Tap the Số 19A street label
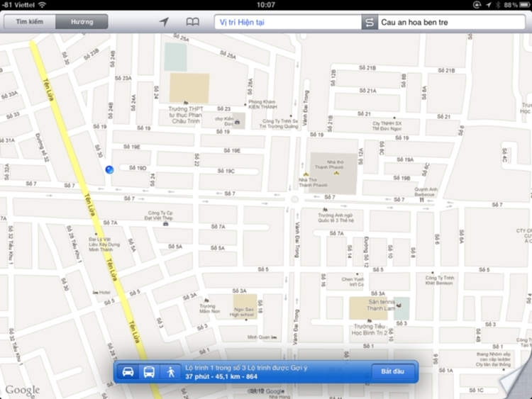Screen dimensions: 532x399 [405, 159]
